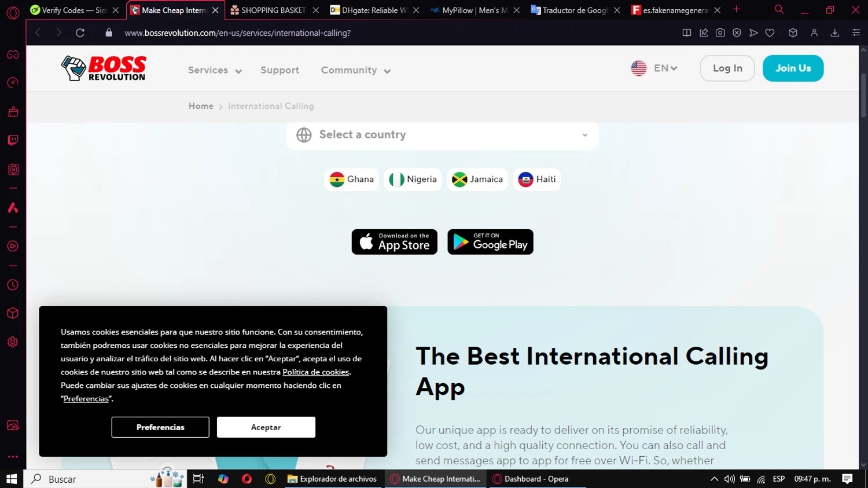
Task: Download on the App Store badge
Action: [395, 242]
